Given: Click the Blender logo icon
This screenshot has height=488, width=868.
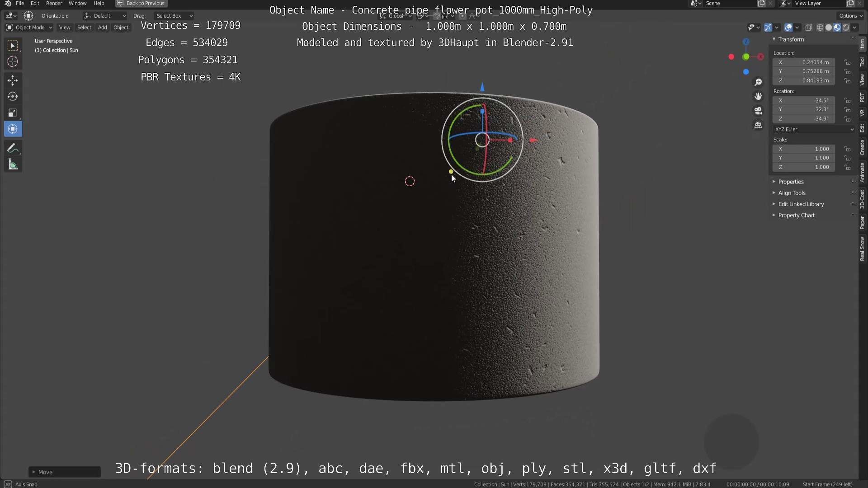Looking at the screenshot, I should 8,3.
